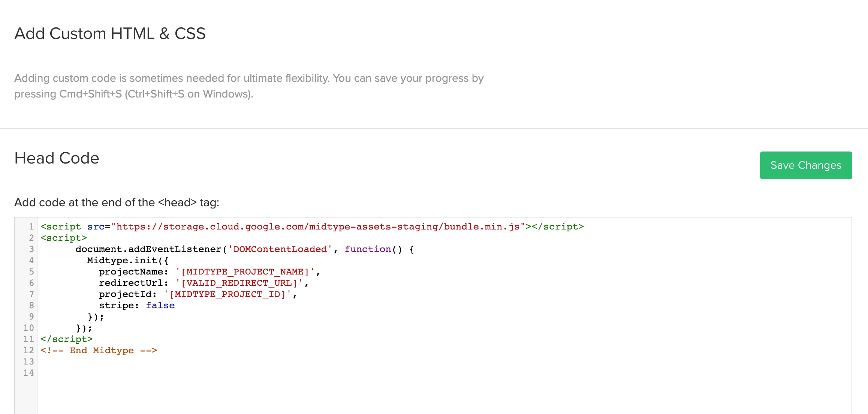Click the [VALID_REDIRECT_URL] placeholder string
Viewport: 868px width, 414px height.
click(239, 283)
